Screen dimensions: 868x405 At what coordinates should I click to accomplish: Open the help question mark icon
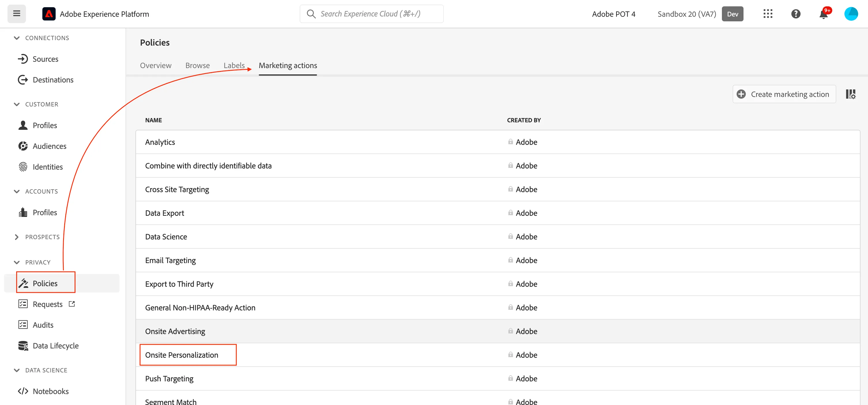796,14
